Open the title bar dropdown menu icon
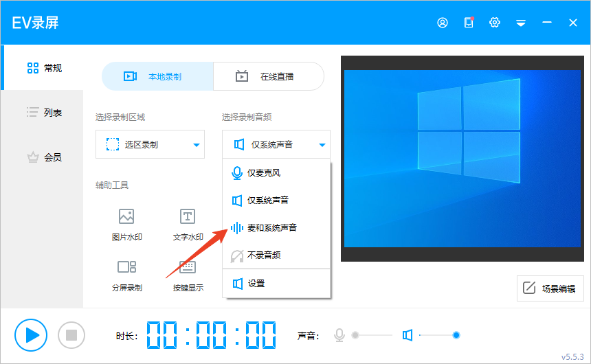 (x=521, y=23)
